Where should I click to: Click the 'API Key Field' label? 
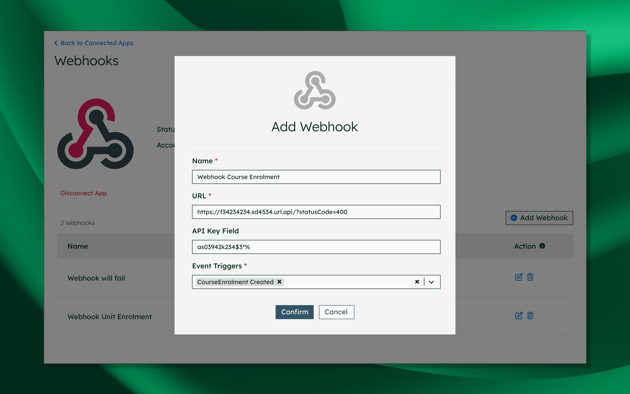coord(215,231)
